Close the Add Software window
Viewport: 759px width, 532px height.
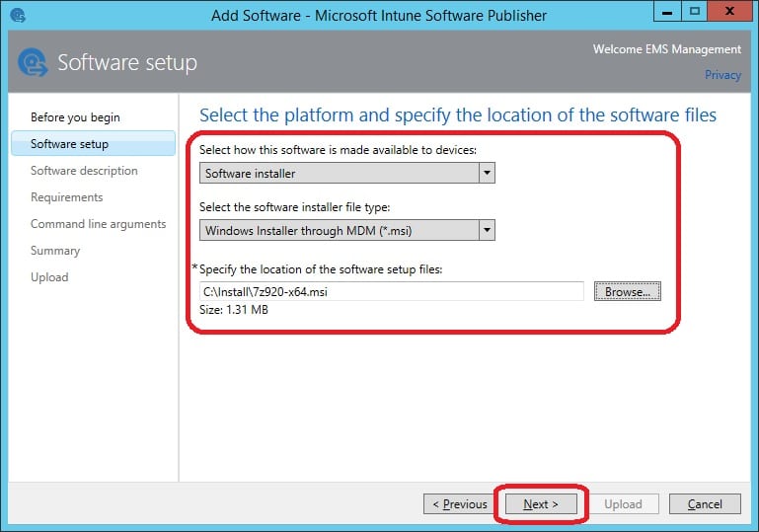coord(729,12)
